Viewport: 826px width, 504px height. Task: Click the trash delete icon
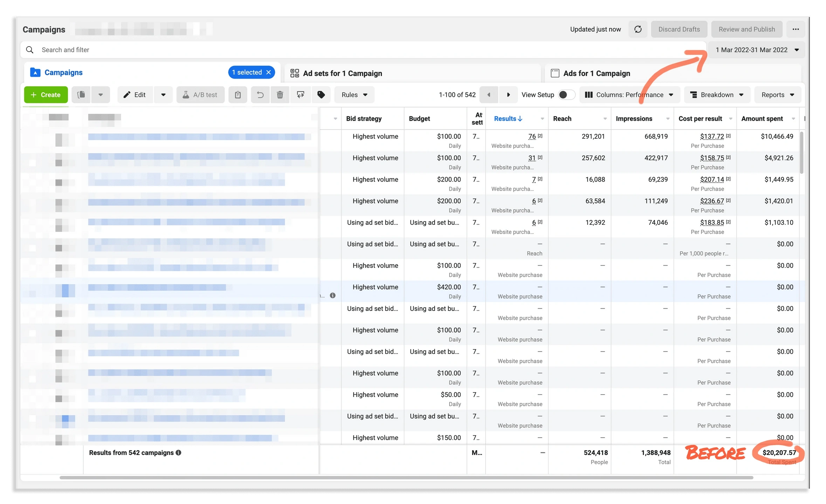click(x=280, y=95)
